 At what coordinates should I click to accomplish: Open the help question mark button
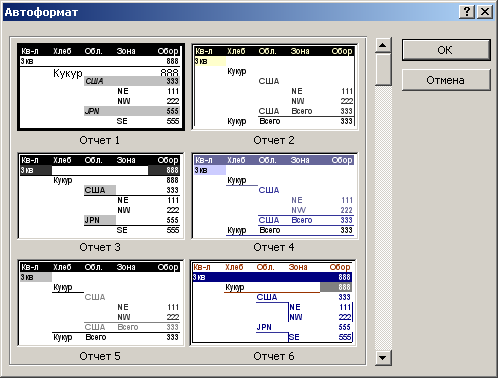pos(467,12)
